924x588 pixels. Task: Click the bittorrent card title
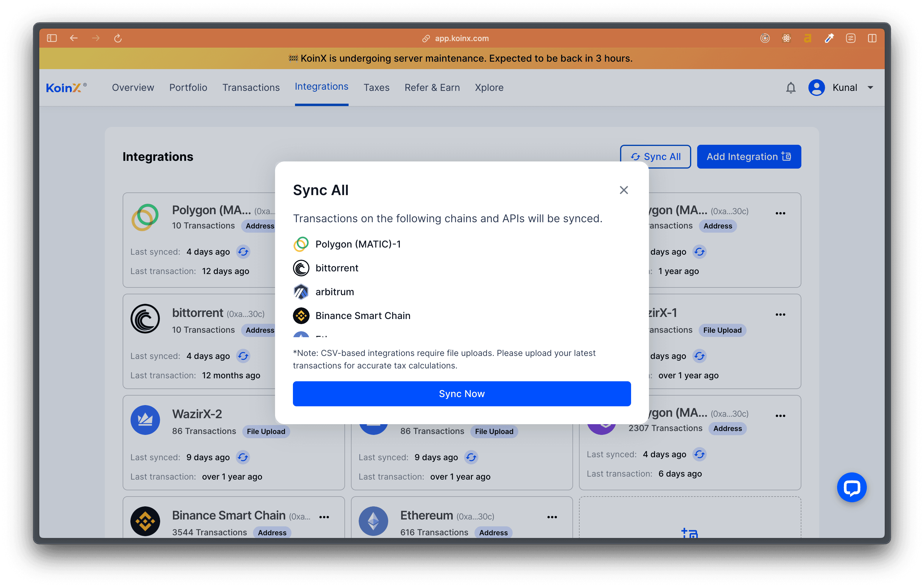[197, 313]
